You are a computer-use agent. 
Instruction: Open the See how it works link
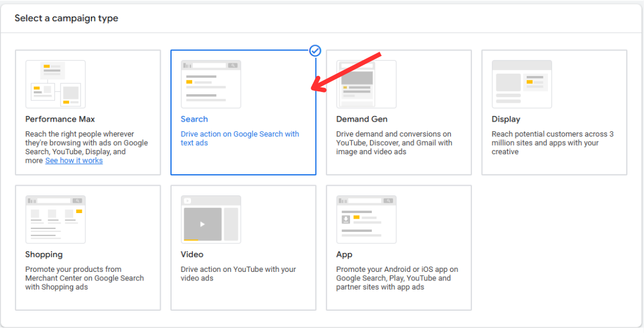[x=74, y=161]
